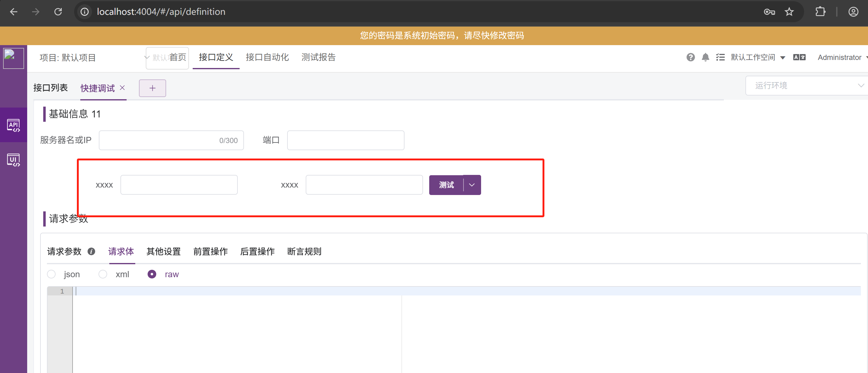
Task: Focus the 服务器名或IP input field
Action: click(171, 140)
